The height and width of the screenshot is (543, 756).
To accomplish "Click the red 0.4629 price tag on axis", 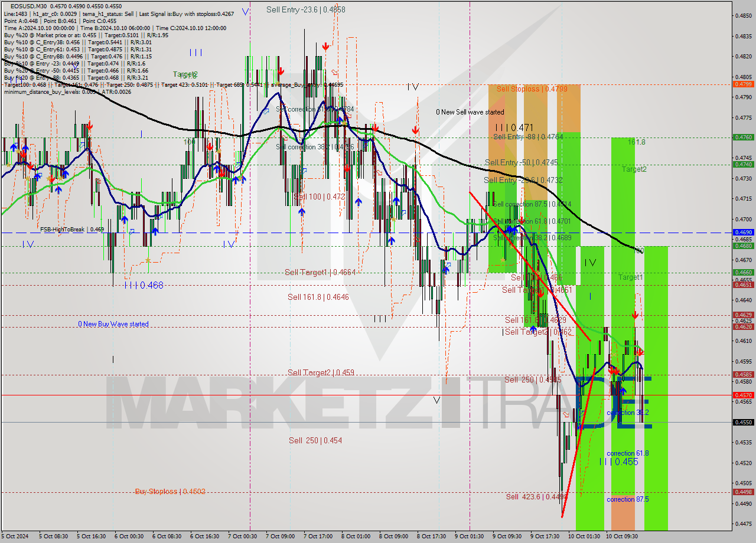I will click(743, 315).
